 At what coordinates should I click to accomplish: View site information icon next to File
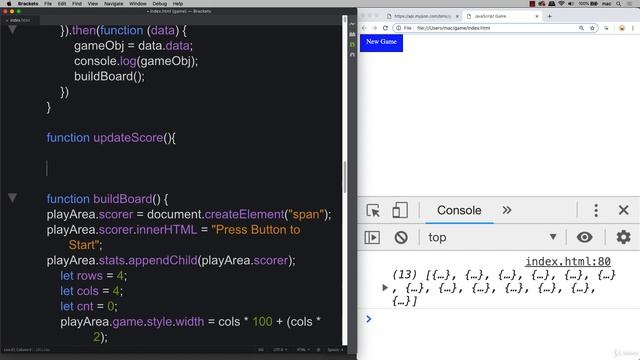pos(398,28)
